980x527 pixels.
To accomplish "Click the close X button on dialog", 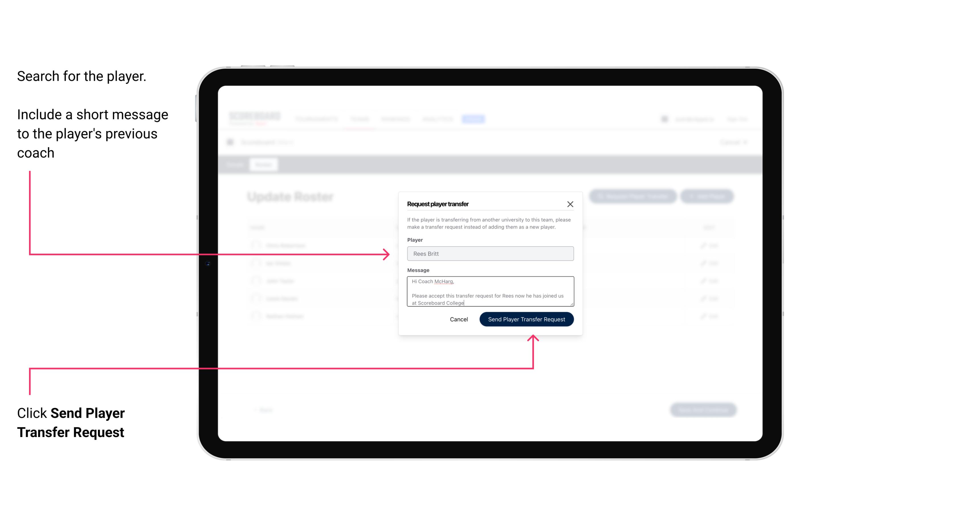I will coord(570,204).
